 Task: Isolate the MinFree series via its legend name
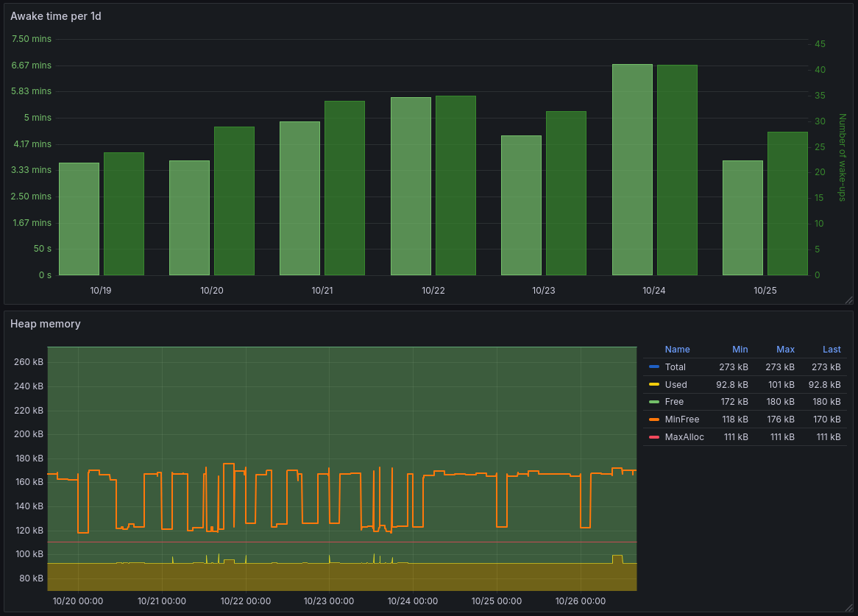coord(681,419)
